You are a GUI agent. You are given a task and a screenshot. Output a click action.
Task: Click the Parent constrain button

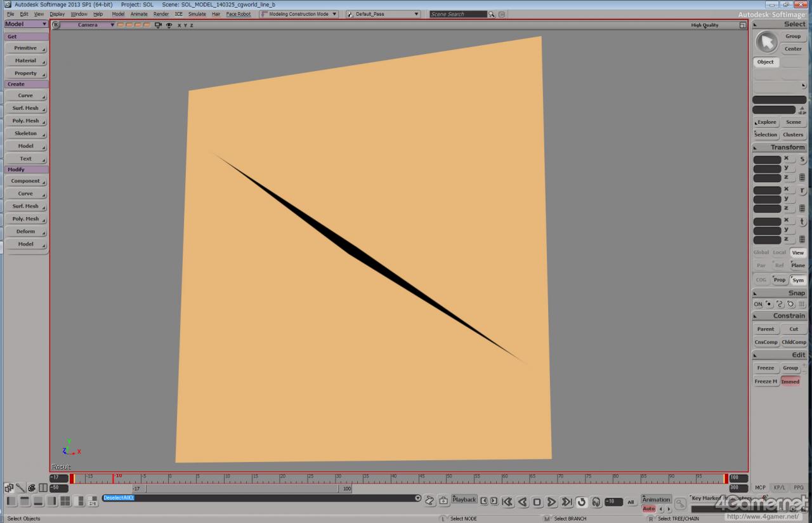[766, 329]
